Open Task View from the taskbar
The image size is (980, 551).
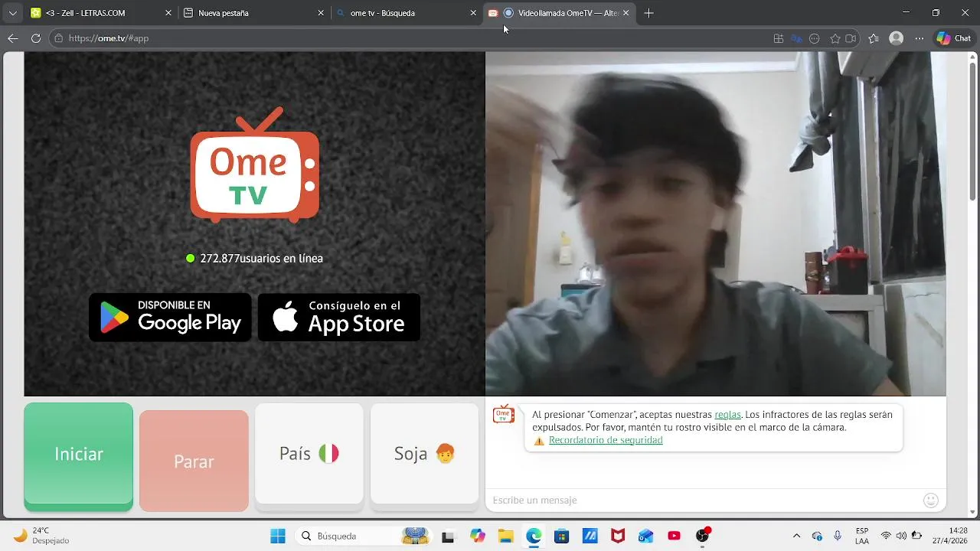click(x=448, y=536)
